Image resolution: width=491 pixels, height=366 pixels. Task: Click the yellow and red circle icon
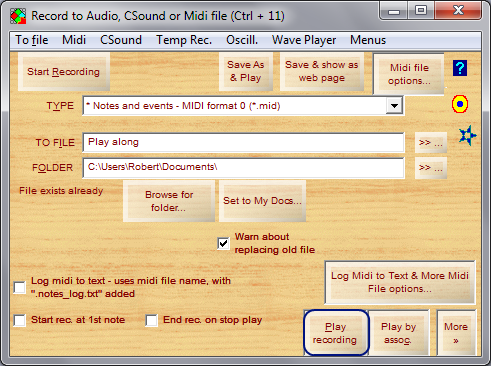(x=460, y=104)
